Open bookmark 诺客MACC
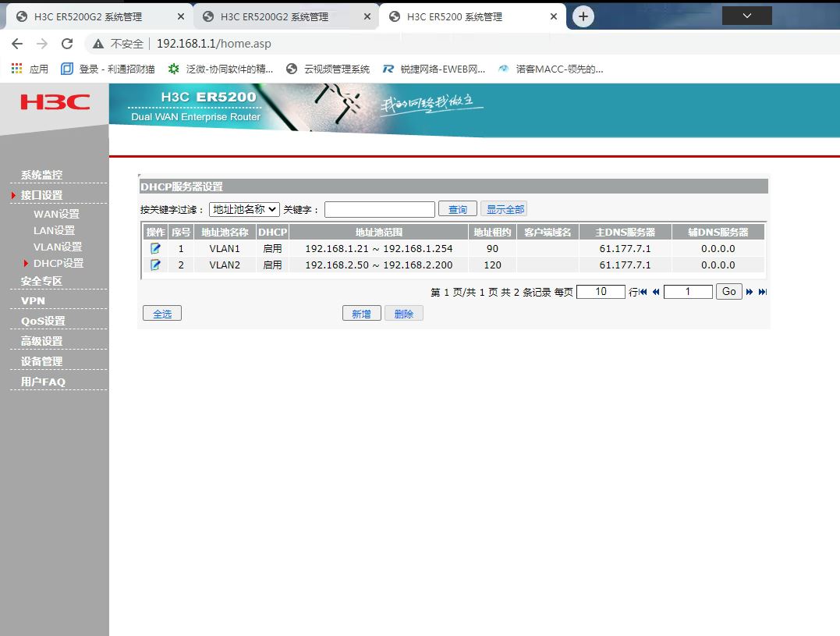 (551, 69)
